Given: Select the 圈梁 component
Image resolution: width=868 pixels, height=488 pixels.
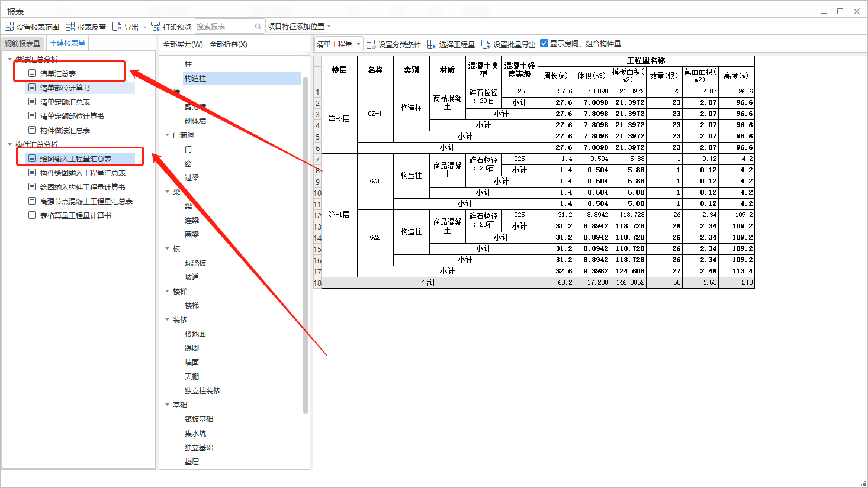Looking at the screenshot, I should pos(192,235).
